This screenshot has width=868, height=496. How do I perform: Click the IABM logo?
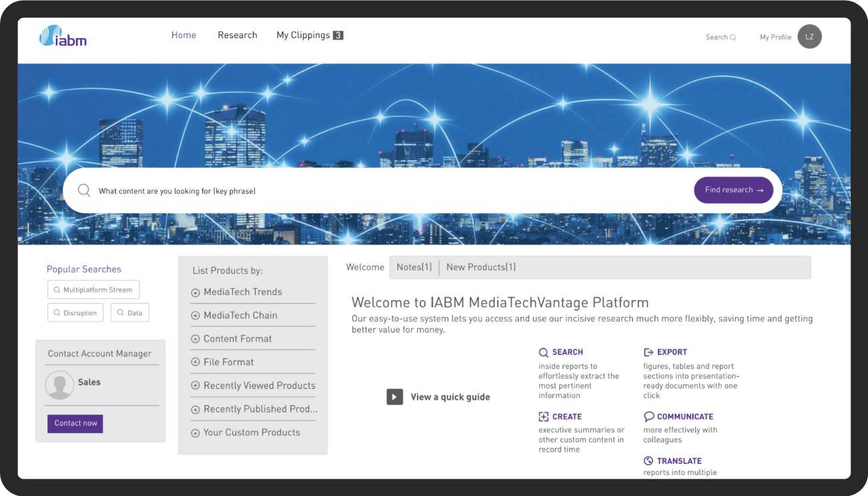(x=62, y=37)
